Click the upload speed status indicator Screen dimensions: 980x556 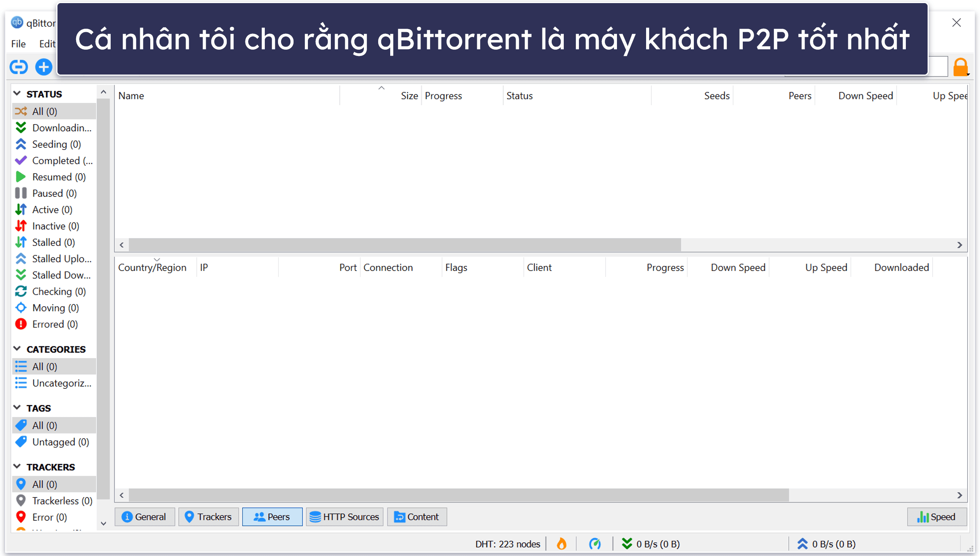click(826, 544)
